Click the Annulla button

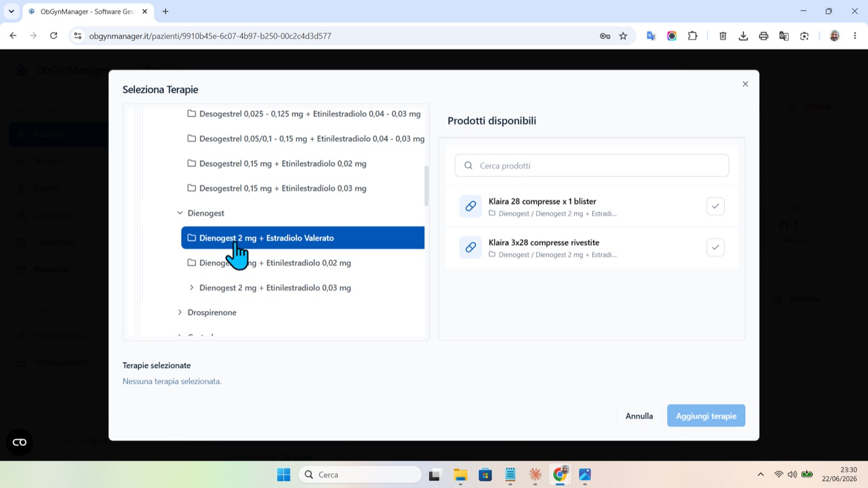click(639, 415)
